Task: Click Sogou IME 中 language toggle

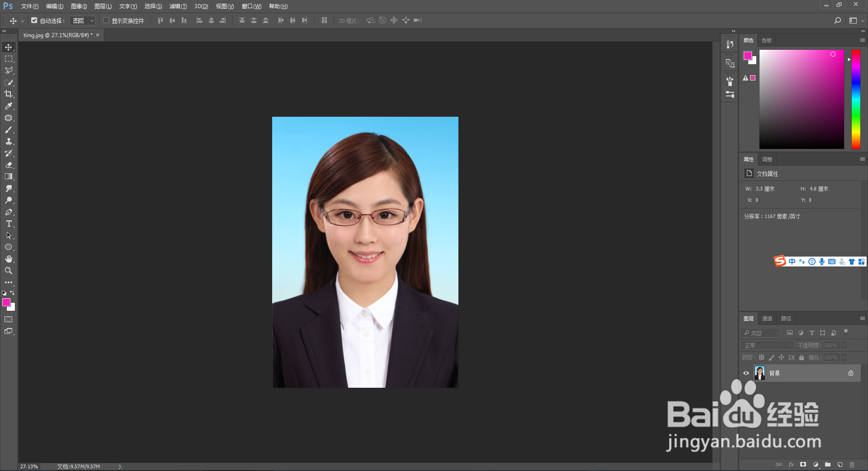Action: point(792,262)
